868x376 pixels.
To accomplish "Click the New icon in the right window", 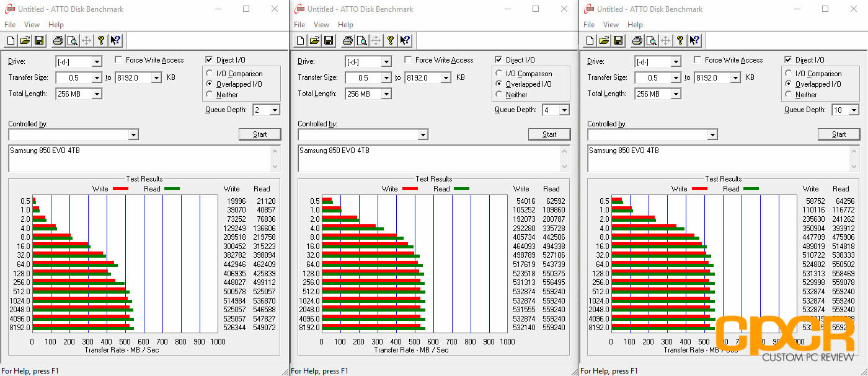I will [590, 41].
